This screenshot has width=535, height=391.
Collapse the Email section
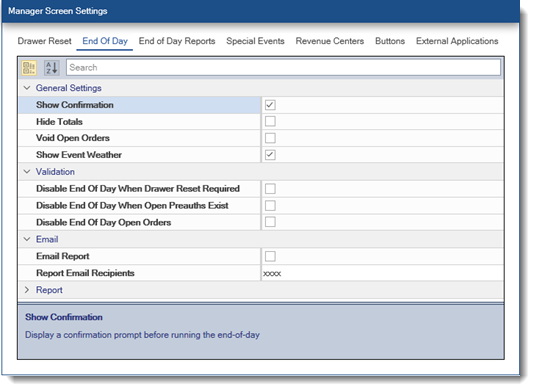tap(27, 239)
